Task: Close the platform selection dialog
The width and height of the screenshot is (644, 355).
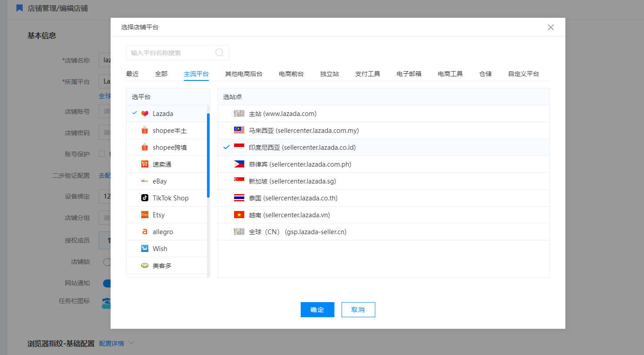Action: click(x=551, y=27)
